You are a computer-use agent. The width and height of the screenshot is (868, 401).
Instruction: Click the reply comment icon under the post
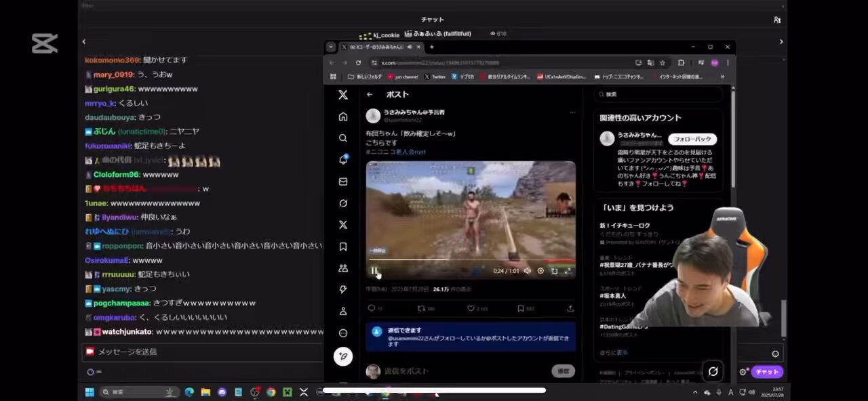(x=371, y=308)
